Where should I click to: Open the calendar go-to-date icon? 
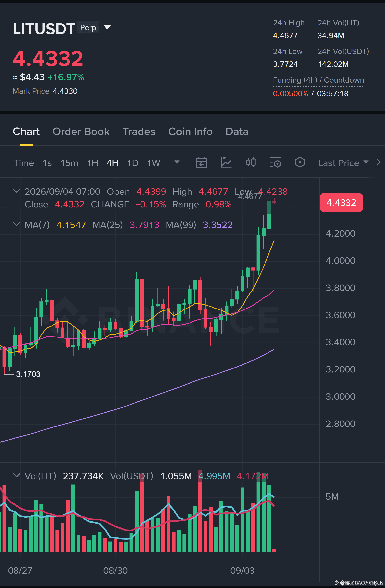[201, 162]
